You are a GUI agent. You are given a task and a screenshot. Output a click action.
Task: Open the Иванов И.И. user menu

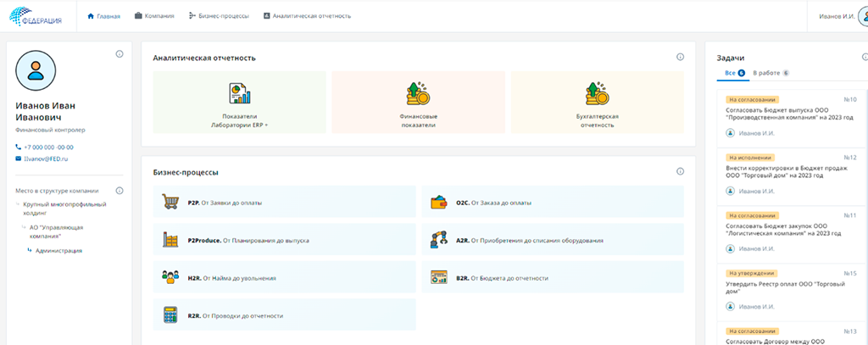[x=843, y=16]
